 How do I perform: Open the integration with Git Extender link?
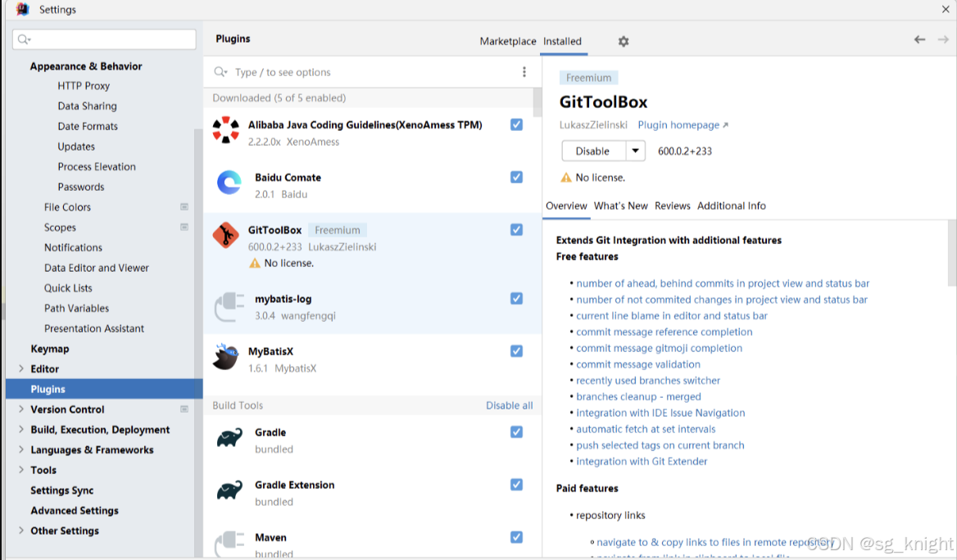point(642,461)
